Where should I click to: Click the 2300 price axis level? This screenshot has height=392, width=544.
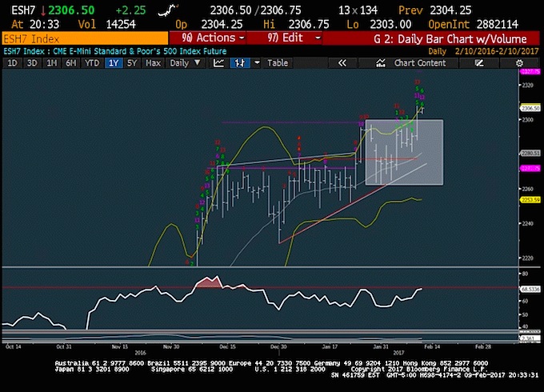(527, 120)
